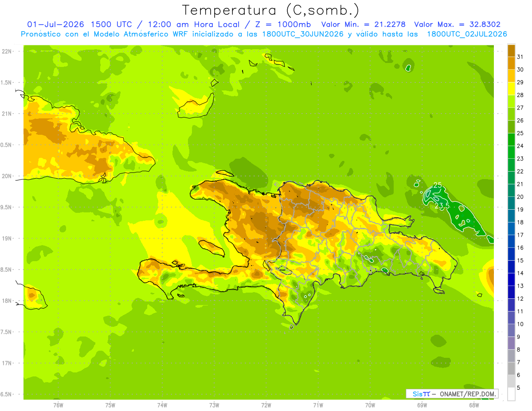Click the "73W" longitude axis label
Screen dimensions: 532x411
(214, 405)
